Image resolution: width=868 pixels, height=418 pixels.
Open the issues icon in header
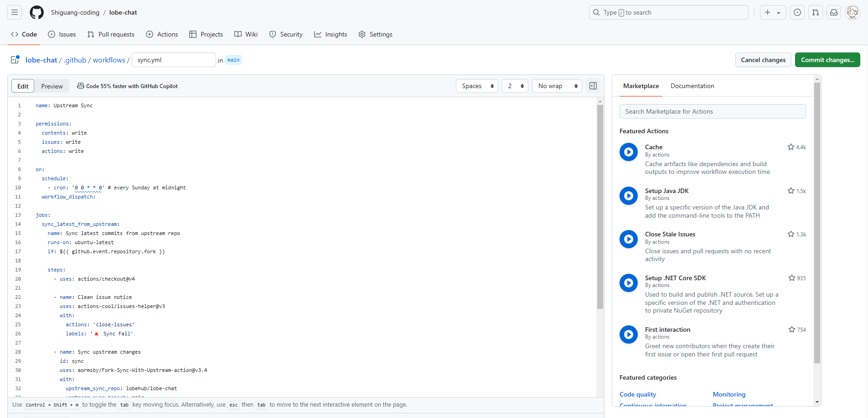797,12
